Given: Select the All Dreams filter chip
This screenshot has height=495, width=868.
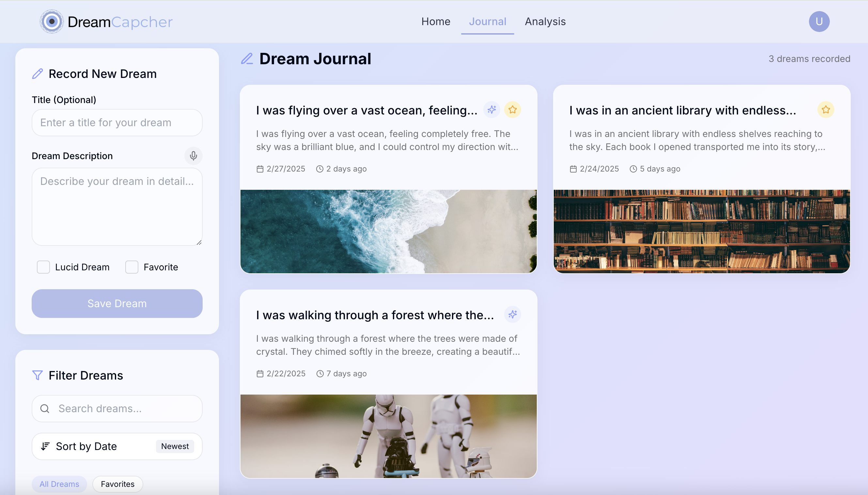Looking at the screenshot, I should (x=59, y=484).
